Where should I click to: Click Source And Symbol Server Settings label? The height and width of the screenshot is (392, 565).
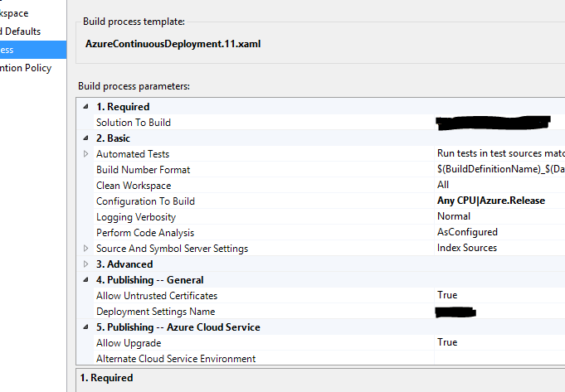[173, 249]
